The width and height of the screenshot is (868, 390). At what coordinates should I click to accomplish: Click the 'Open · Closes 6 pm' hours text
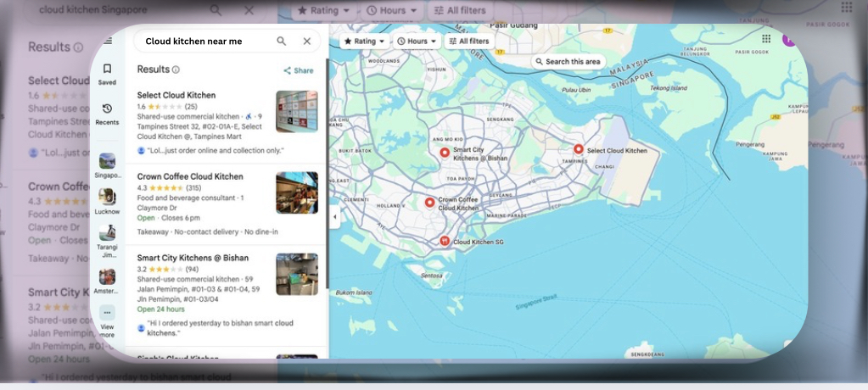[168, 218]
